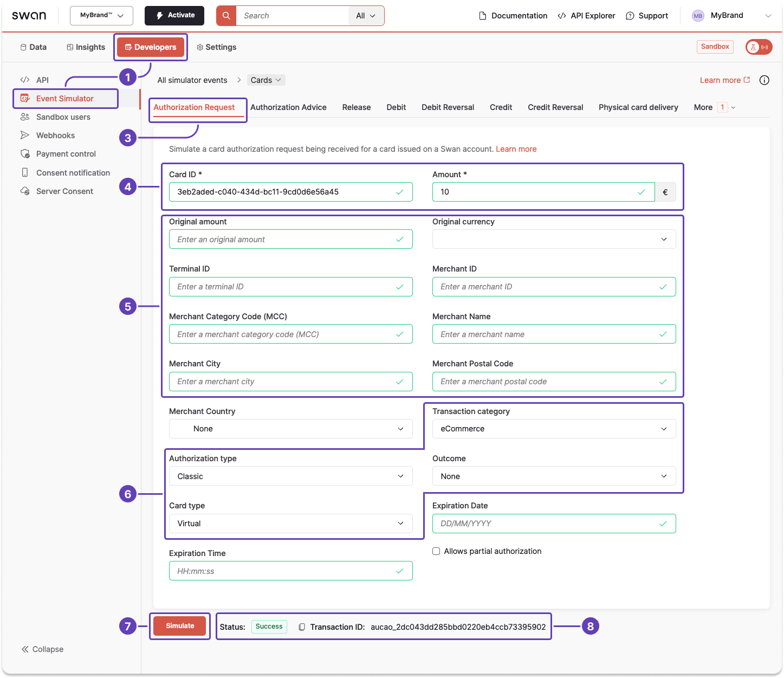Open the Learn more external link
This screenshot has width=784, height=678.
tap(720, 80)
